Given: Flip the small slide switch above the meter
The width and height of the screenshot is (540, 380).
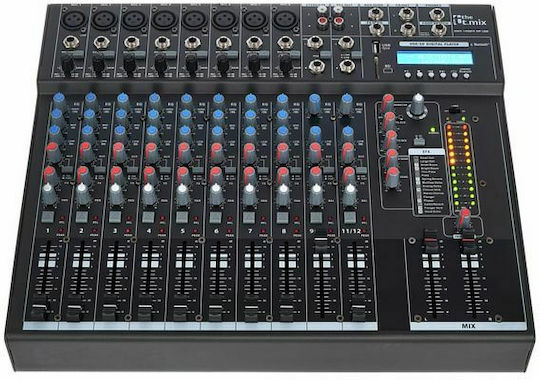Looking at the screenshot, I should tap(454, 111).
